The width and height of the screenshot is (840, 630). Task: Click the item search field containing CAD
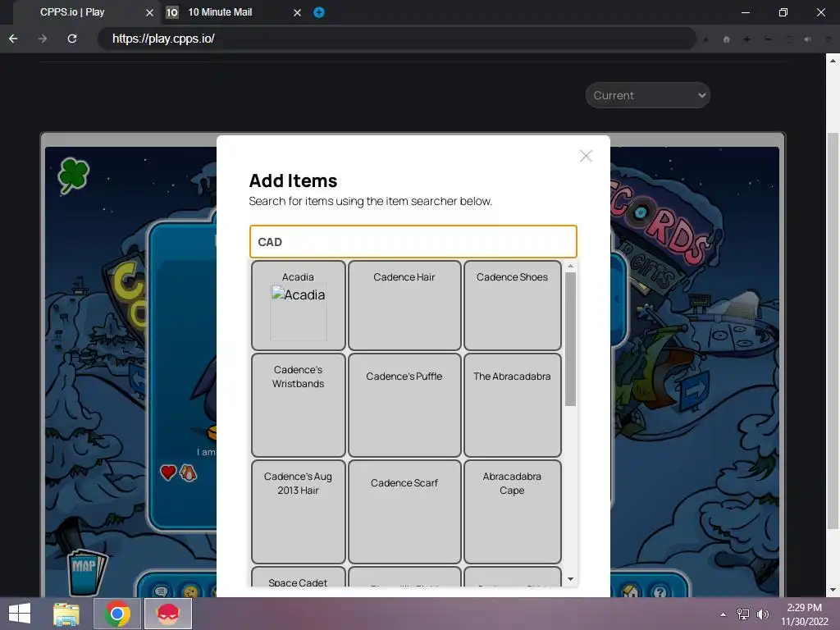(413, 242)
